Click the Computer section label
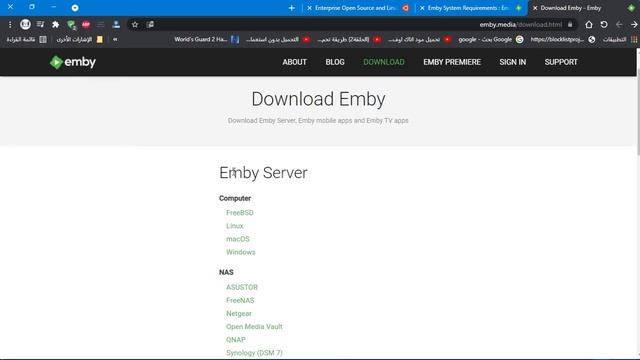 pyautogui.click(x=235, y=198)
